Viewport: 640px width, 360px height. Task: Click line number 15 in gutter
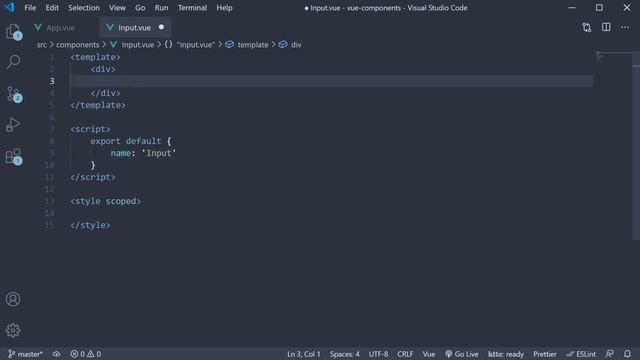[x=49, y=225]
